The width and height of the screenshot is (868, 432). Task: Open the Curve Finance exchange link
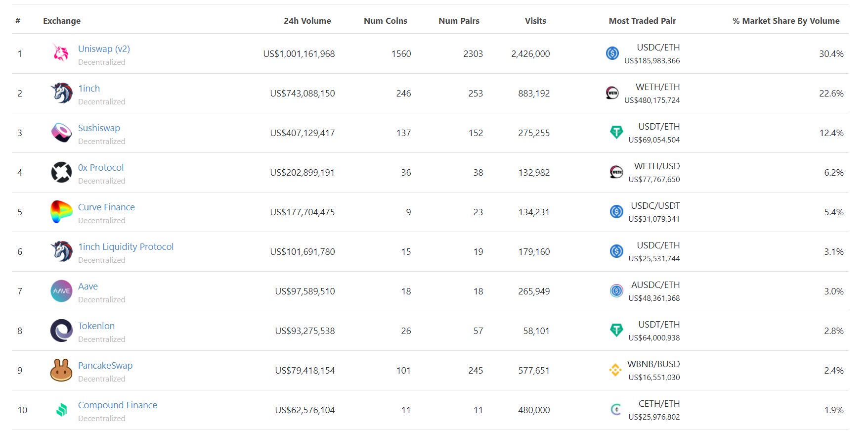click(x=106, y=207)
